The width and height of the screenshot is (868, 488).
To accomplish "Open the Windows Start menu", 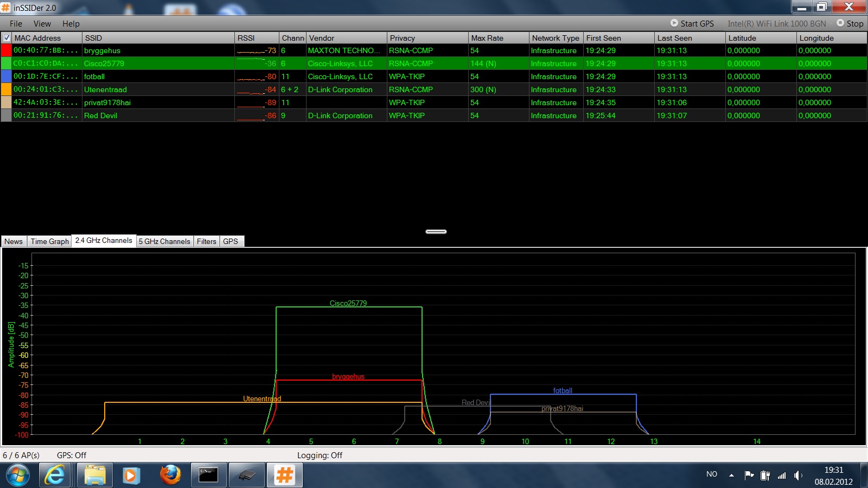I will pos(18,476).
